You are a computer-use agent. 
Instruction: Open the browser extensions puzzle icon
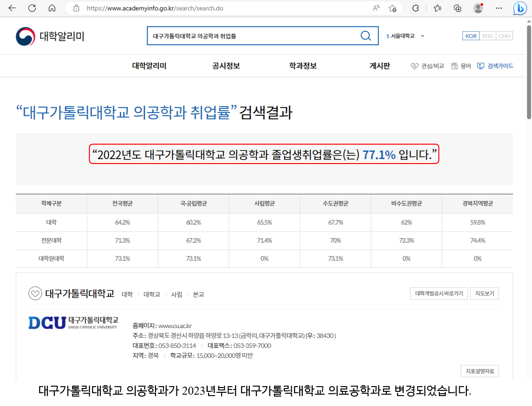click(415, 8)
